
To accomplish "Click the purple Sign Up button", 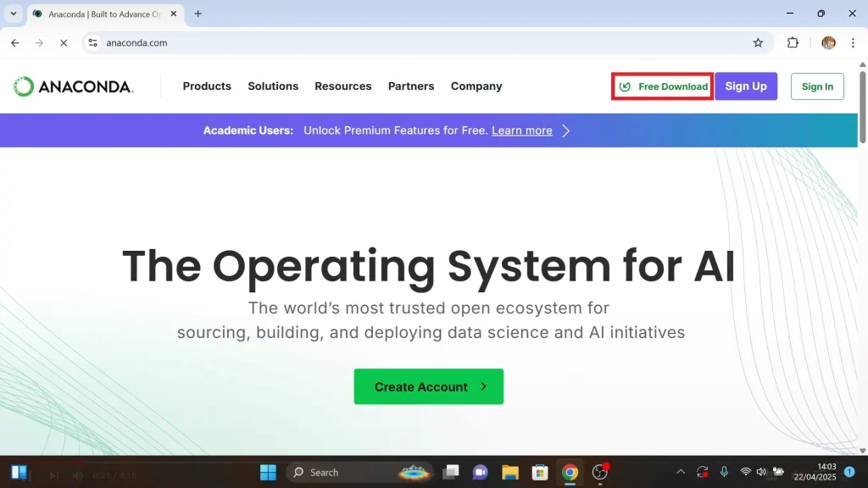I will pos(746,86).
